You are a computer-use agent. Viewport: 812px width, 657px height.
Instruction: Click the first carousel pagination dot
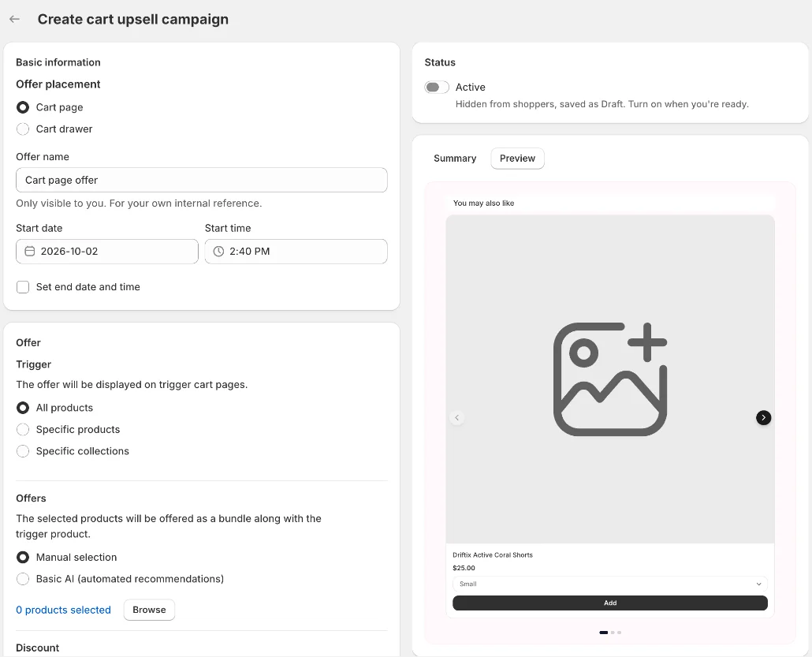click(x=603, y=632)
